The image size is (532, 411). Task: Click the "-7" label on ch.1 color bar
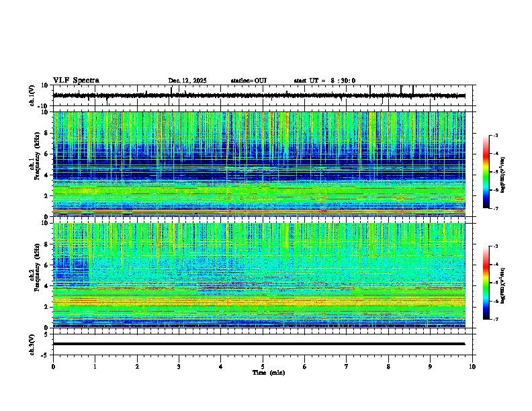point(496,208)
